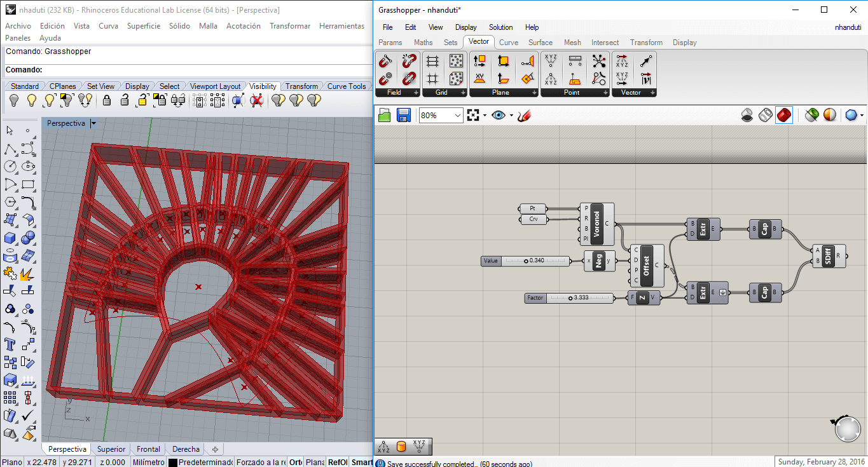Click the Construct Point XYZ icon
The image size is (868, 467).
(551, 62)
